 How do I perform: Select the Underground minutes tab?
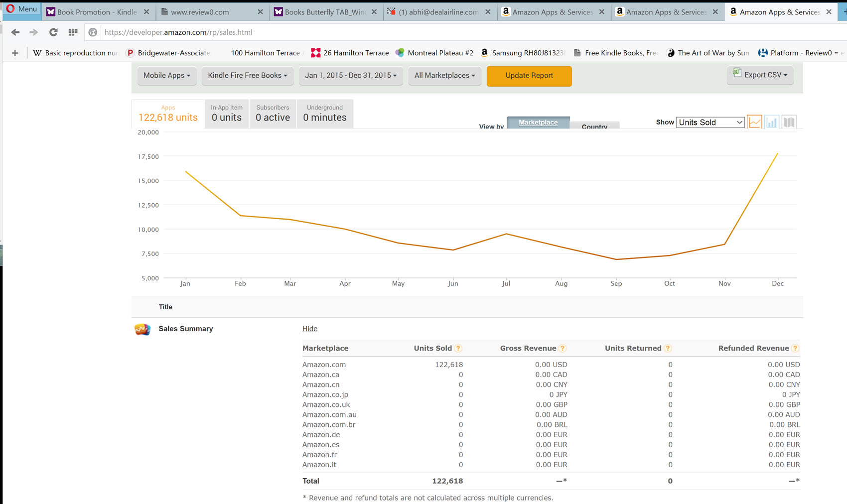pos(325,114)
